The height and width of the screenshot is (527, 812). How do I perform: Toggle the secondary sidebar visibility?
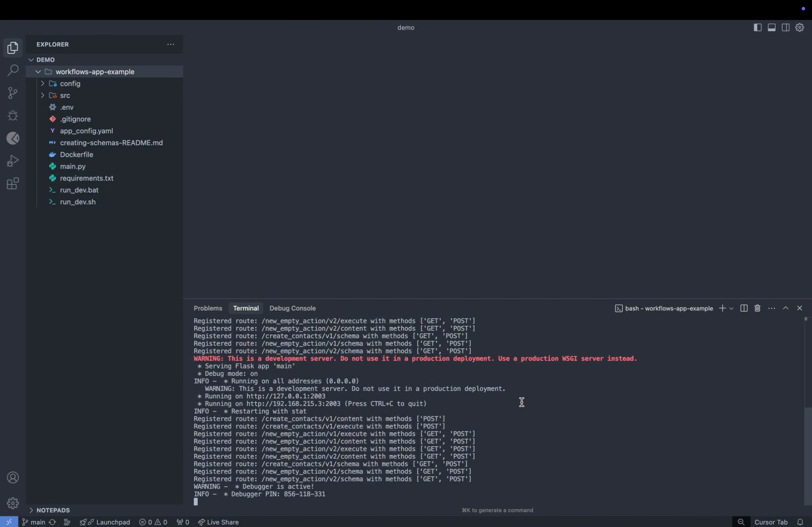tap(785, 27)
